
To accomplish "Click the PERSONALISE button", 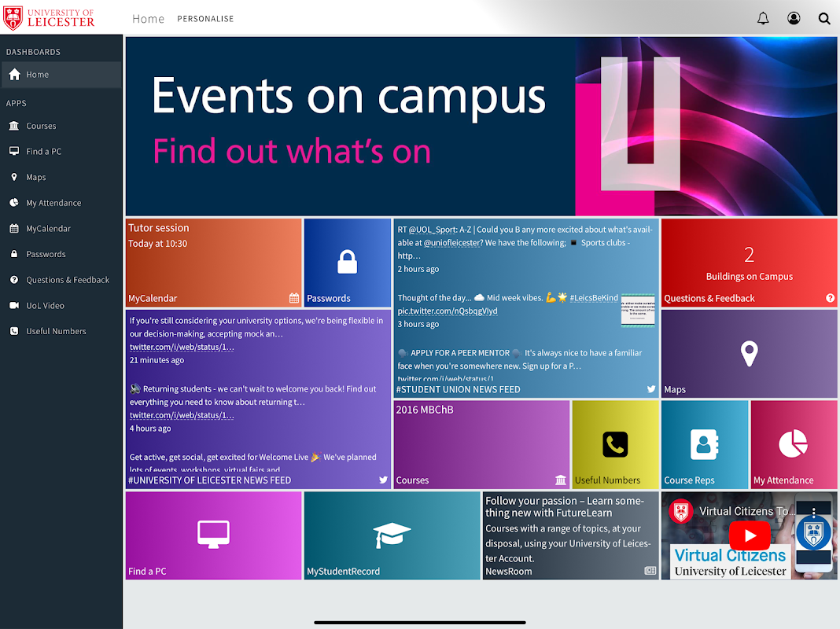I will click(x=205, y=19).
